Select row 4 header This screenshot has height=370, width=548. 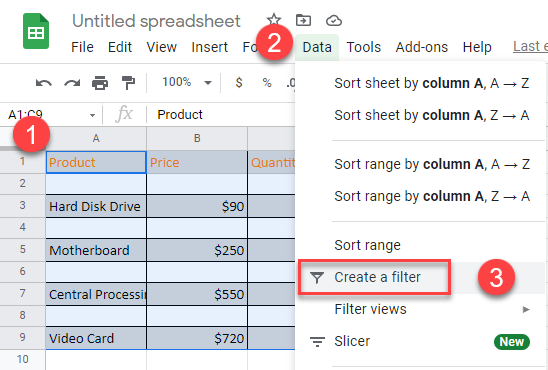coord(23,227)
